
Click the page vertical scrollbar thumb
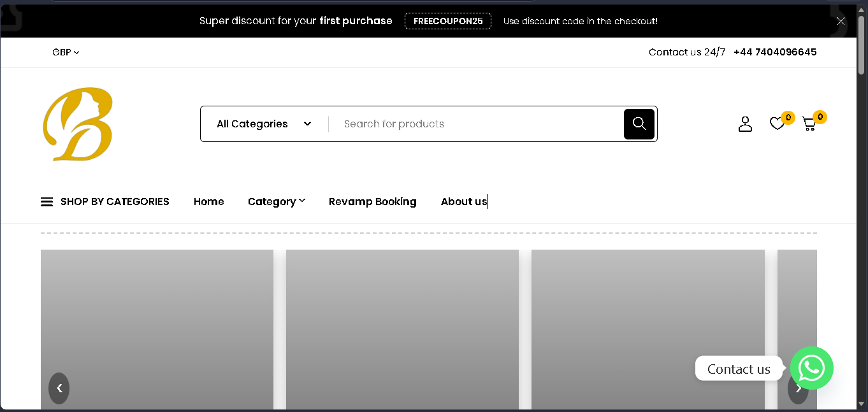tap(862, 45)
